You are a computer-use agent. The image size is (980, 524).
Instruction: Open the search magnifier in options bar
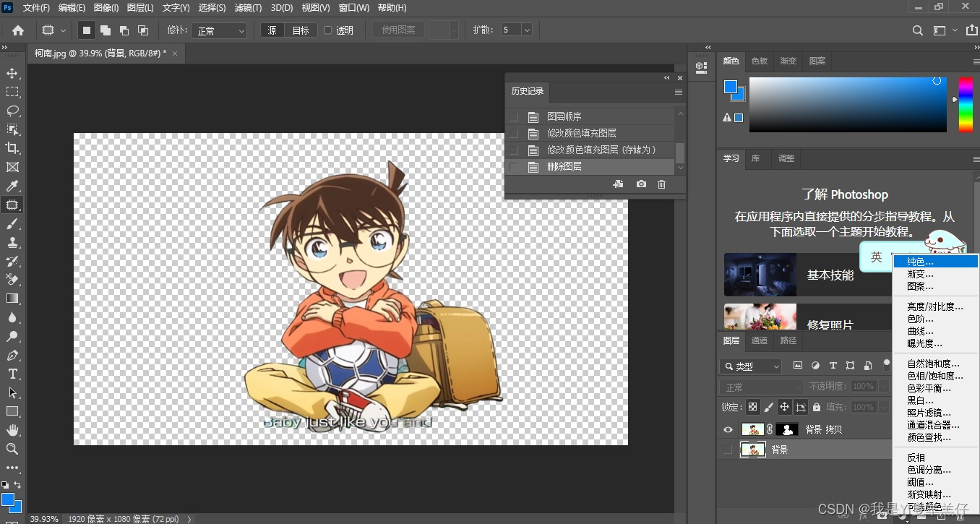point(917,30)
